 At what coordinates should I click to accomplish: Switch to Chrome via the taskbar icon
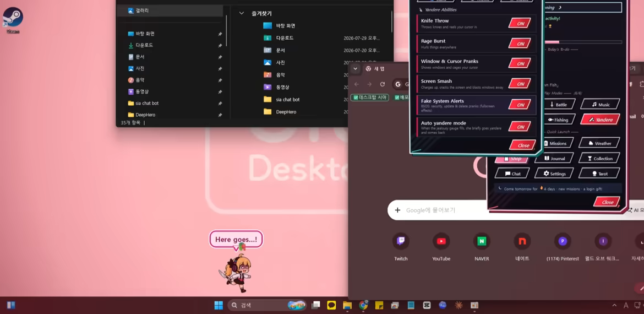click(363, 305)
